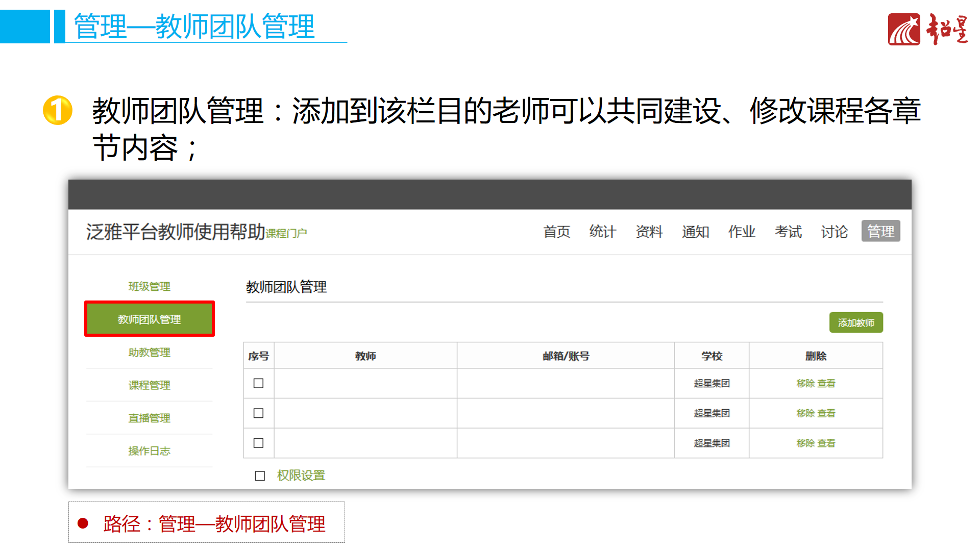The height and width of the screenshot is (551, 980).
Task: Open the 首页 navigation tab
Action: click(x=556, y=232)
